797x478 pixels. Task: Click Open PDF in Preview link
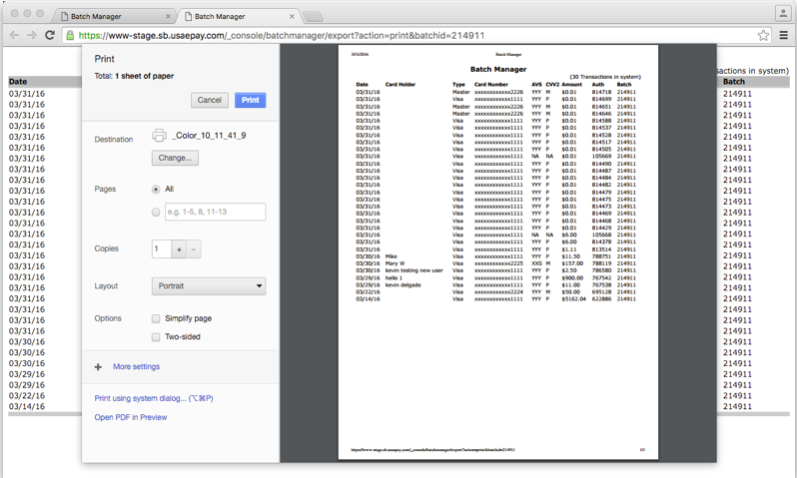(131, 417)
